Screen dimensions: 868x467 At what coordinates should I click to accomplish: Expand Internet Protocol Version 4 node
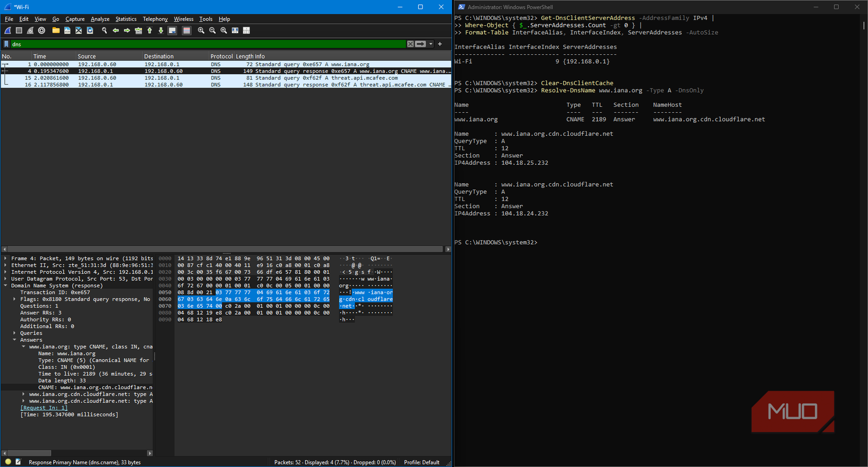coord(6,272)
